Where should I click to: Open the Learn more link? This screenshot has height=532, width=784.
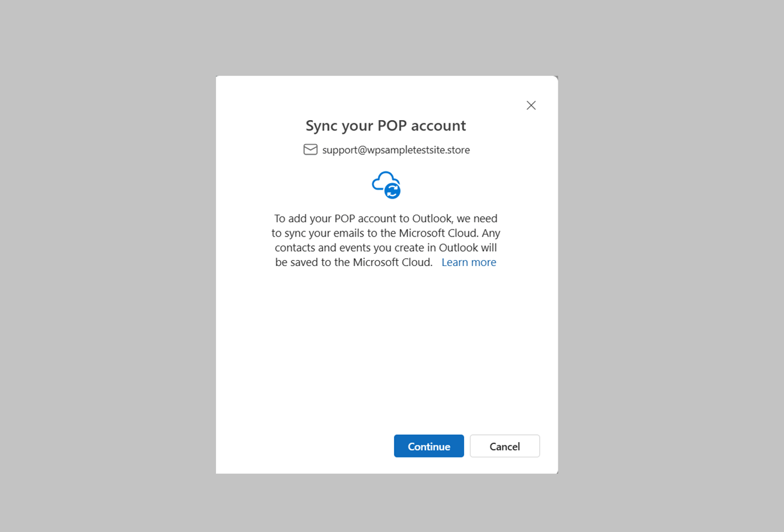point(468,262)
